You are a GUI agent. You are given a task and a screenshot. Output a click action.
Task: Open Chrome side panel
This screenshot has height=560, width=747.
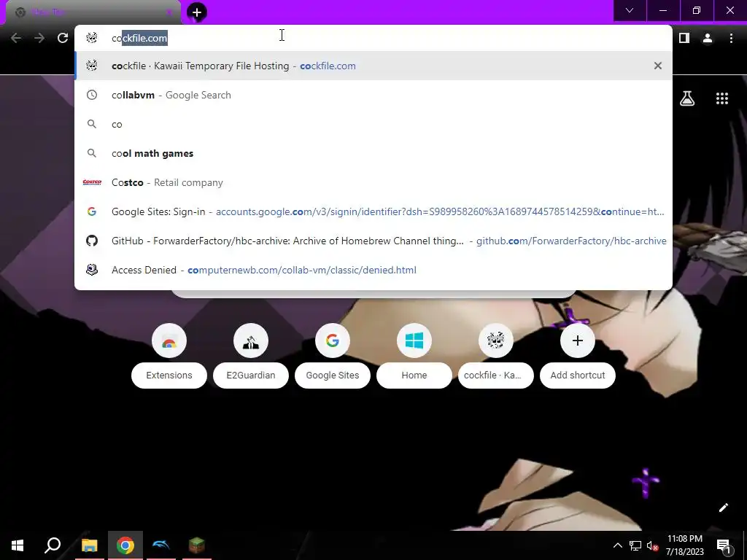coord(684,38)
